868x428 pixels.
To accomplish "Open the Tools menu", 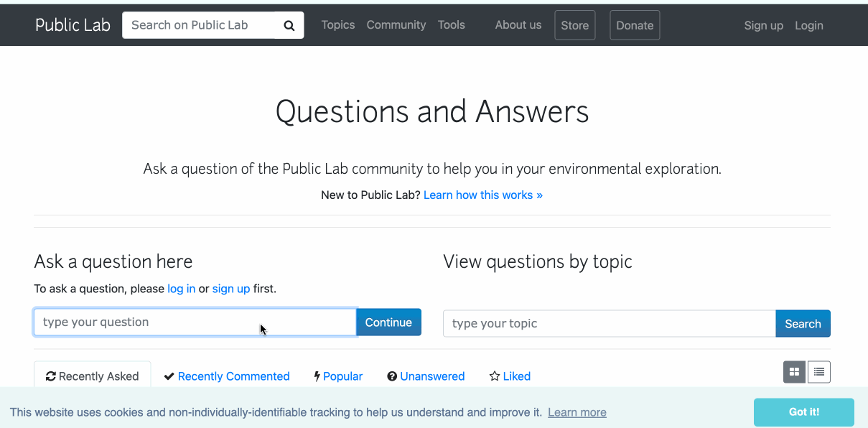I will (x=451, y=24).
